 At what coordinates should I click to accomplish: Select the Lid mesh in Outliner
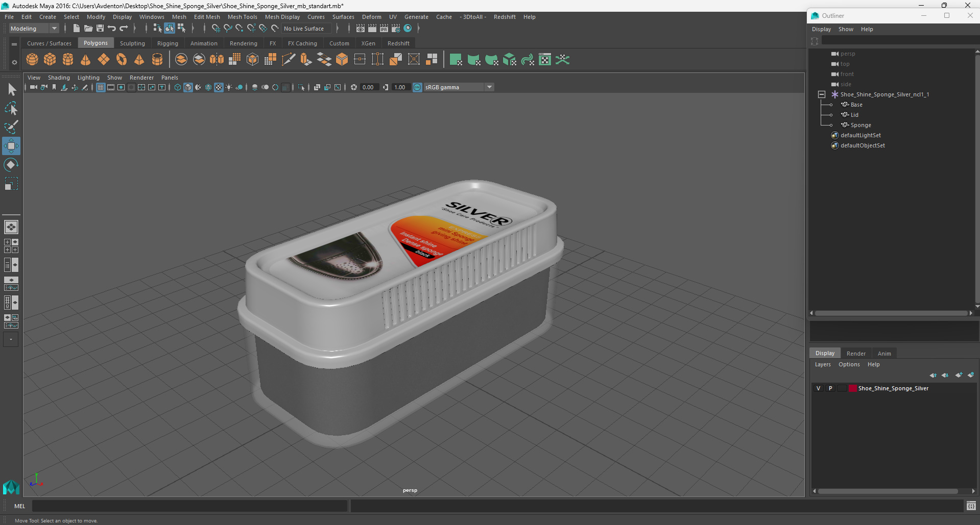854,115
